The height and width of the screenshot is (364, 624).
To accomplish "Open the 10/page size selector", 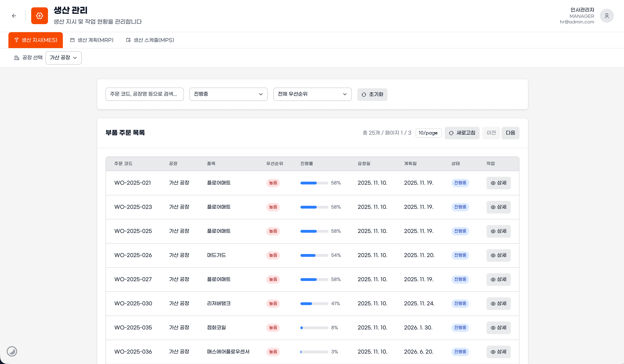I will 428,133.
